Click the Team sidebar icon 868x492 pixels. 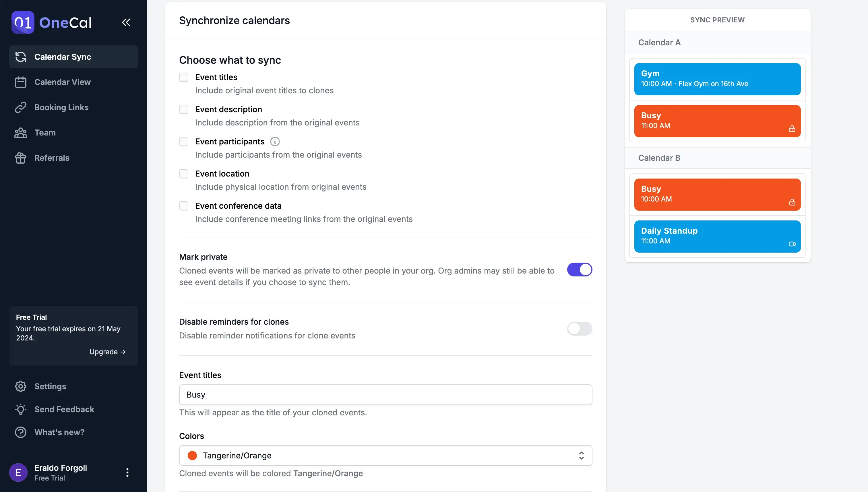coord(21,132)
